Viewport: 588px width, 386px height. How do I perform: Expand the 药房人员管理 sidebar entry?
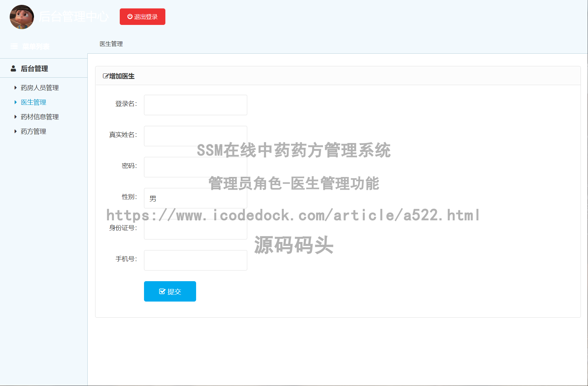pos(39,87)
